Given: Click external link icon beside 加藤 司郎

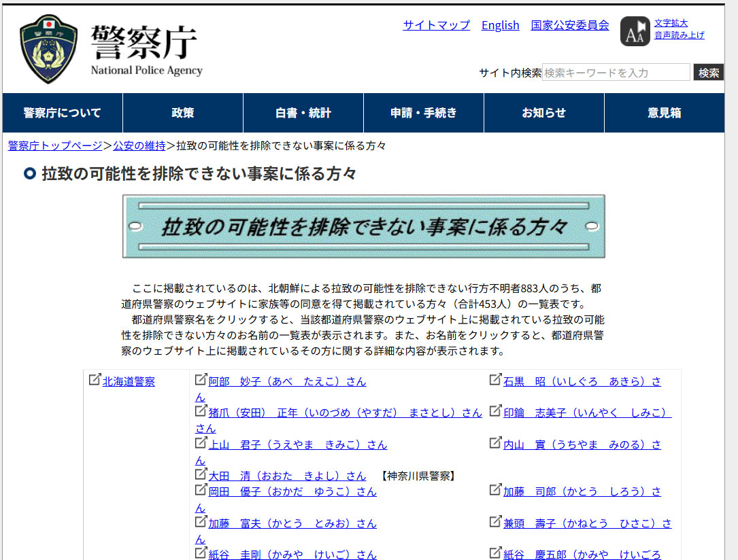Looking at the screenshot, I should pos(496,490).
